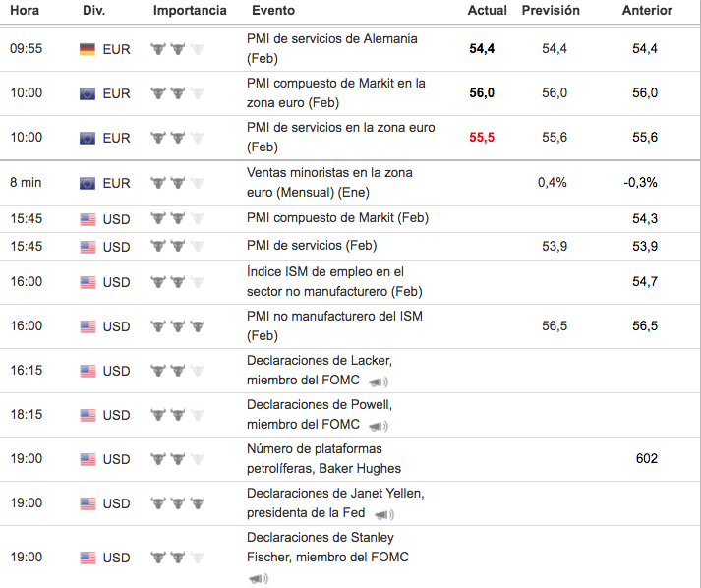Click EU flag in the retail sales row

click(88, 183)
